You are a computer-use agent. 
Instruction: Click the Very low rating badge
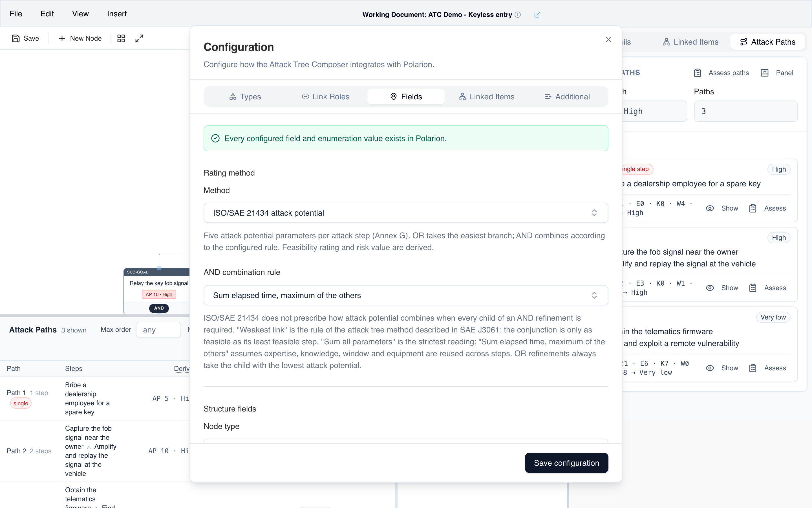click(x=773, y=317)
